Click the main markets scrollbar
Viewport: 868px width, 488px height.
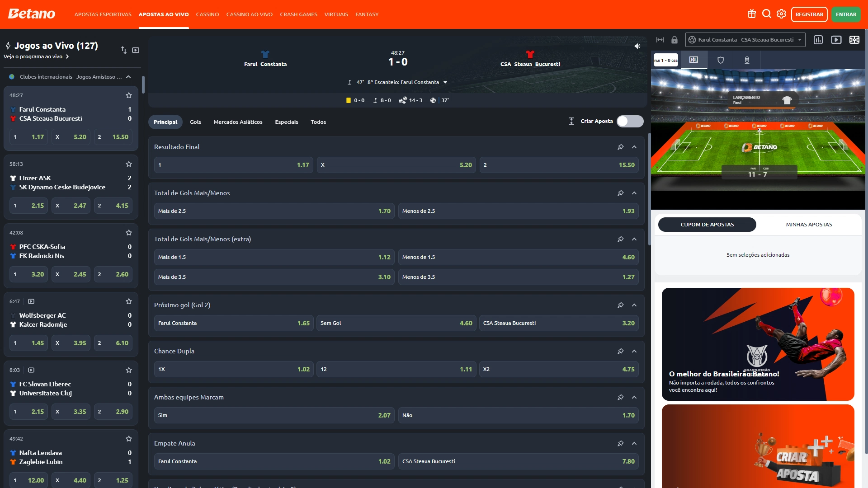coord(649,189)
